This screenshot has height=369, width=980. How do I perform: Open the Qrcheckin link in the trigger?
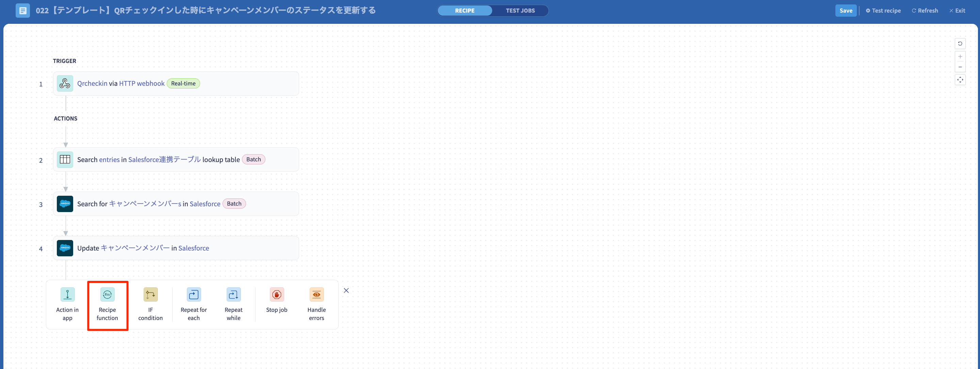pos(92,83)
